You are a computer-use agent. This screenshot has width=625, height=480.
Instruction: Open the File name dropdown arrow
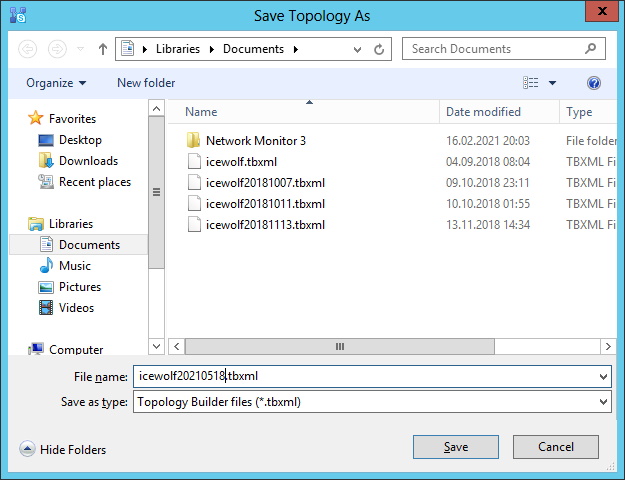coord(603,377)
